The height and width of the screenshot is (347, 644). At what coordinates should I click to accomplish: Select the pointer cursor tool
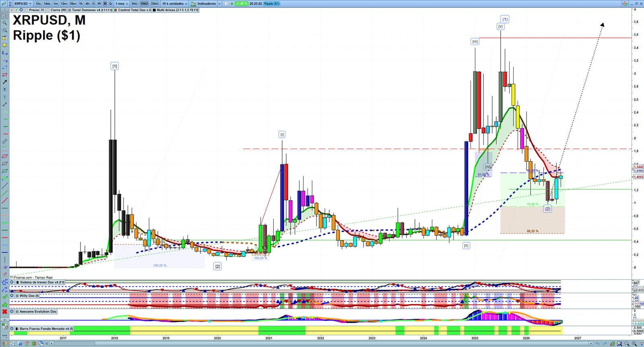click(x=4, y=16)
